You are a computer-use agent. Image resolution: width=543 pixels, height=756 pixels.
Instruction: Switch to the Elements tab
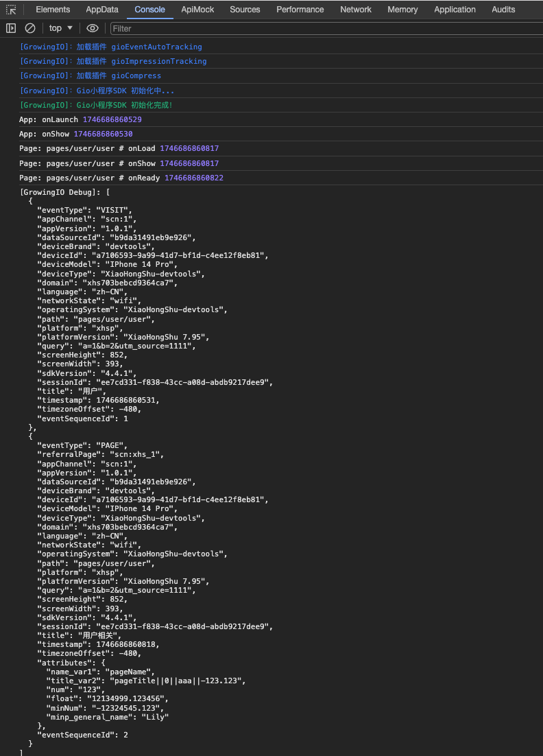pyautogui.click(x=53, y=10)
